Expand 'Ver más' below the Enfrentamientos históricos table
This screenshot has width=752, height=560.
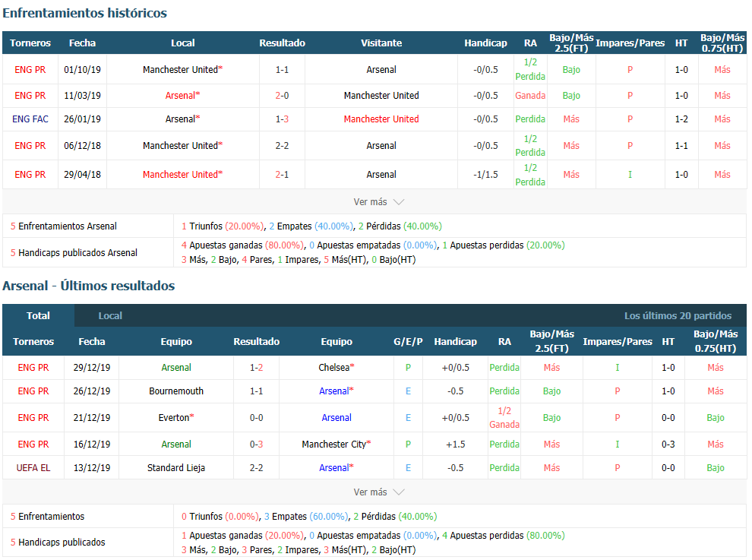click(378, 202)
